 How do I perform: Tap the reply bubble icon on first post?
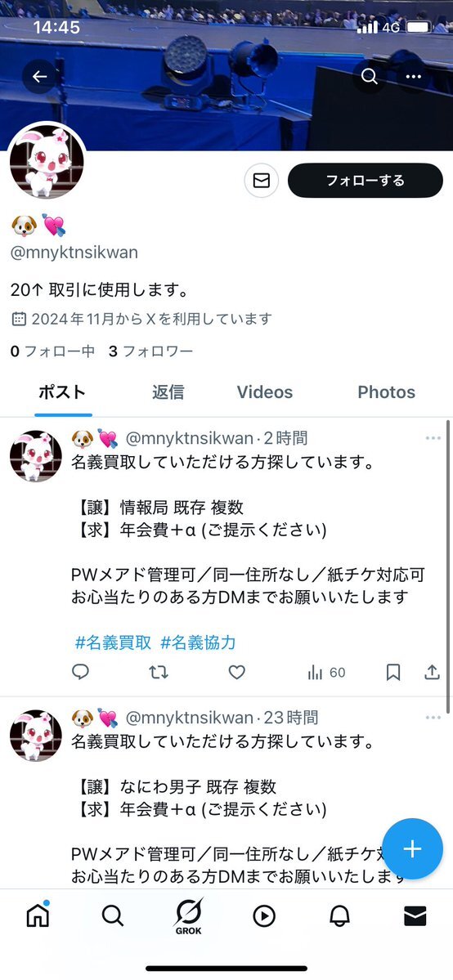point(80,673)
